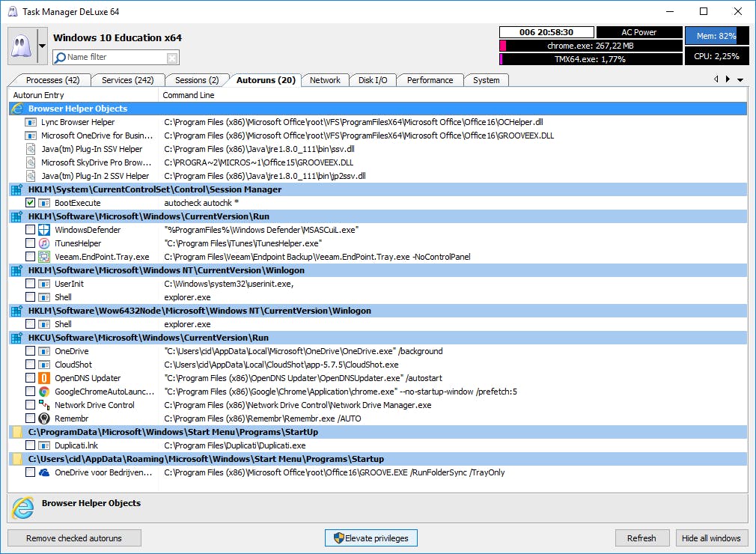The height and width of the screenshot is (554, 756).
Task: Check the WindowsDefender checkbox
Action: click(x=31, y=230)
